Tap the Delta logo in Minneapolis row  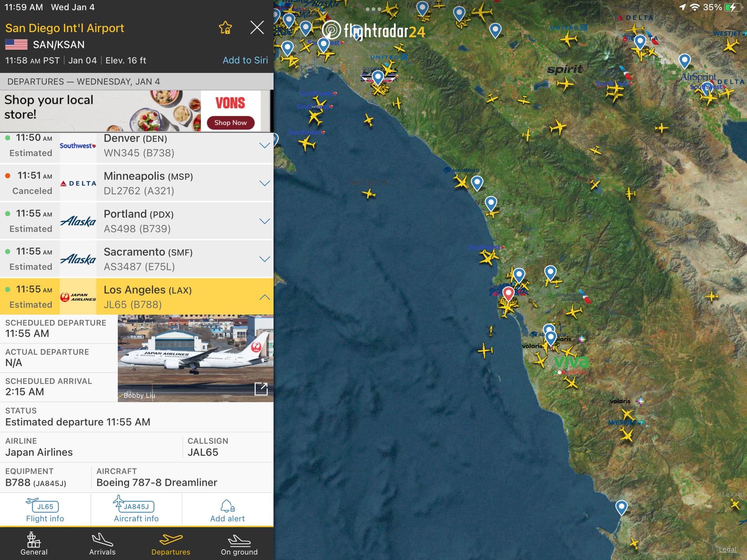(78, 183)
